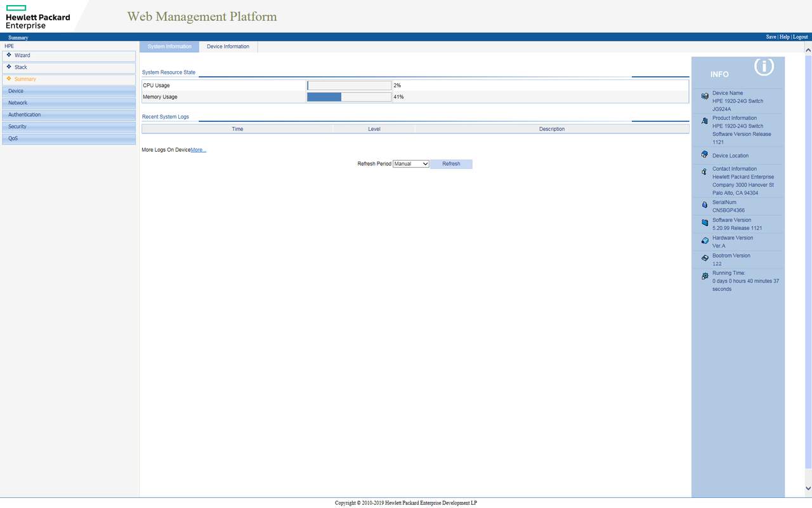Open the Refresh Period dropdown
The height and width of the screenshot is (508, 812).
click(411, 164)
